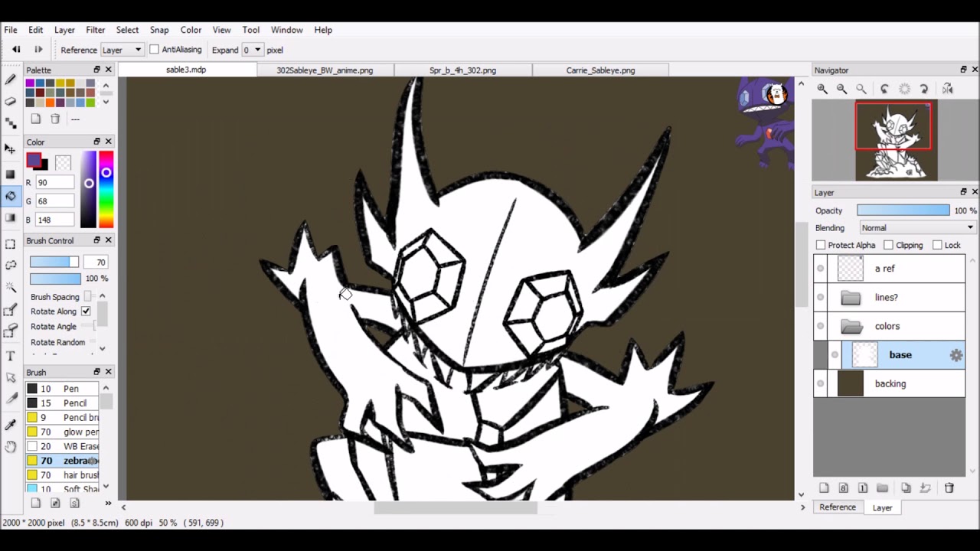Open the Window menu
Screen dimensions: 980x551
[x=286, y=30]
